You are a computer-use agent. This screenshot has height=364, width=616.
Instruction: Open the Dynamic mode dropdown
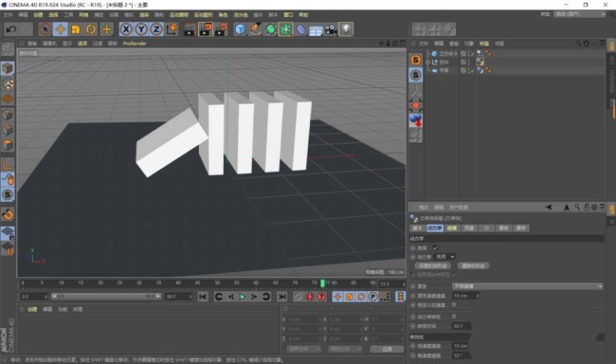pos(444,257)
